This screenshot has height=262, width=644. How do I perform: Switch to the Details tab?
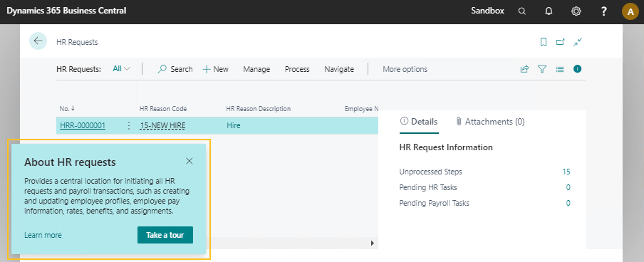419,122
